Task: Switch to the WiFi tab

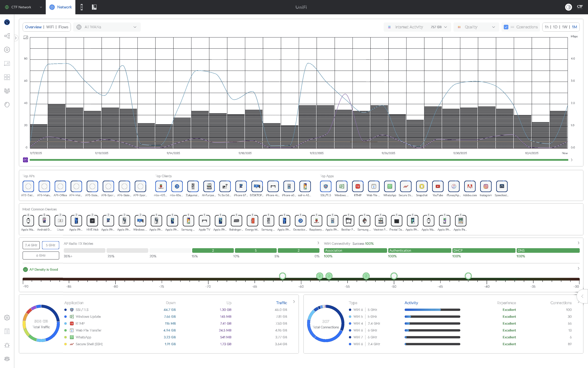Action: pos(50,27)
